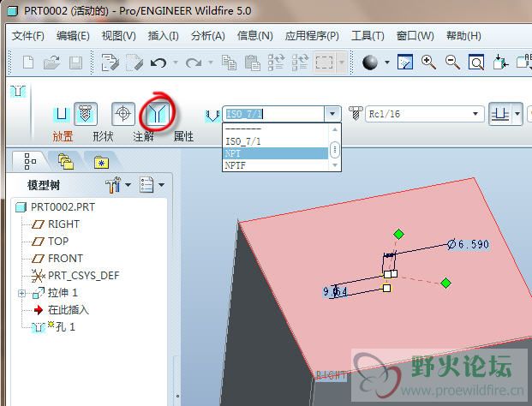Open the thread standard dropdown arrow
Viewport: 532px width, 406px height.
tap(332, 114)
